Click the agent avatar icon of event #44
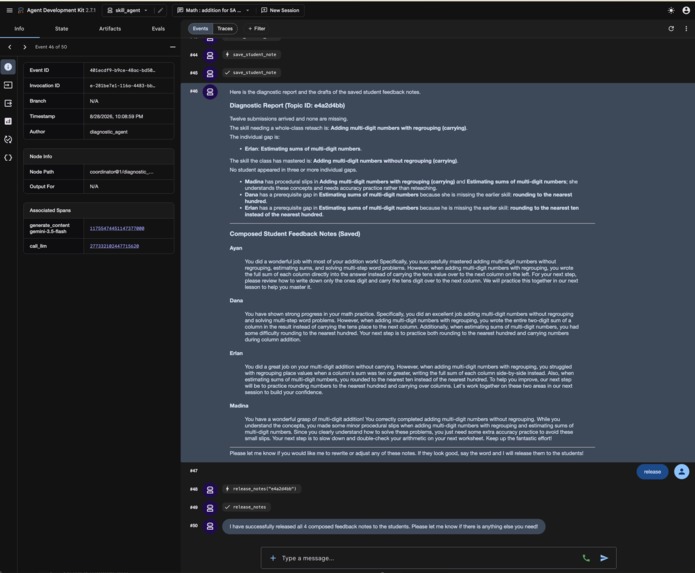This screenshot has width=695, height=573. point(210,55)
